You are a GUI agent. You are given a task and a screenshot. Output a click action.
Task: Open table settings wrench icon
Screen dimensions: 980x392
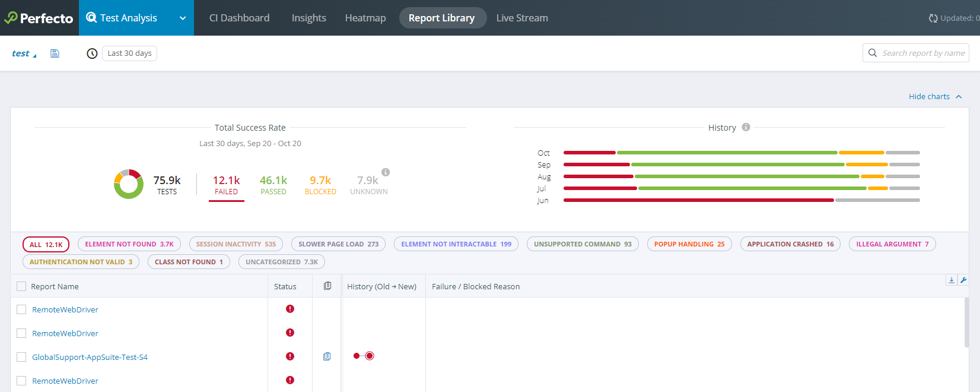click(963, 280)
